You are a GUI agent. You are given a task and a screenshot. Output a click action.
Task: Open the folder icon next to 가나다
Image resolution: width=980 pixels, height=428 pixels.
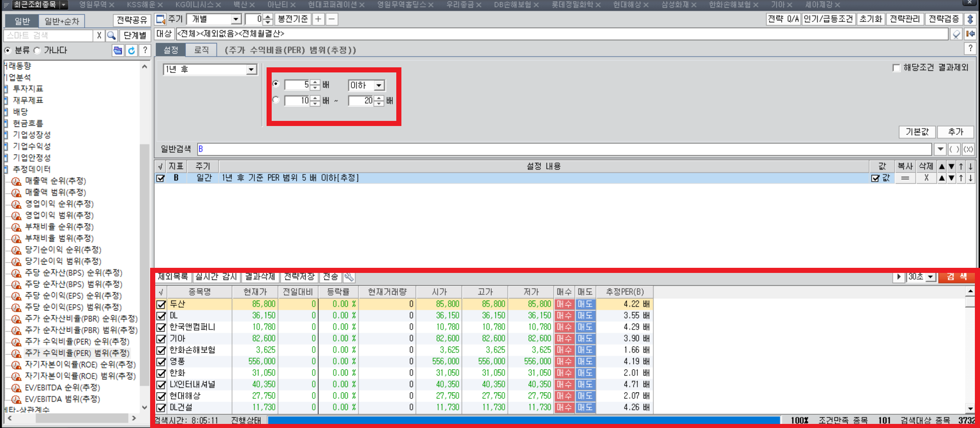tap(118, 51)
